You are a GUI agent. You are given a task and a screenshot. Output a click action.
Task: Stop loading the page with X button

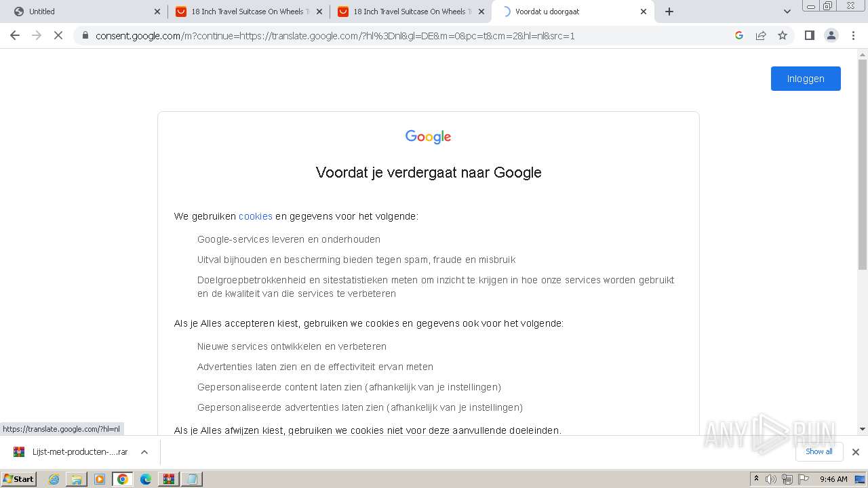point(58,35)
